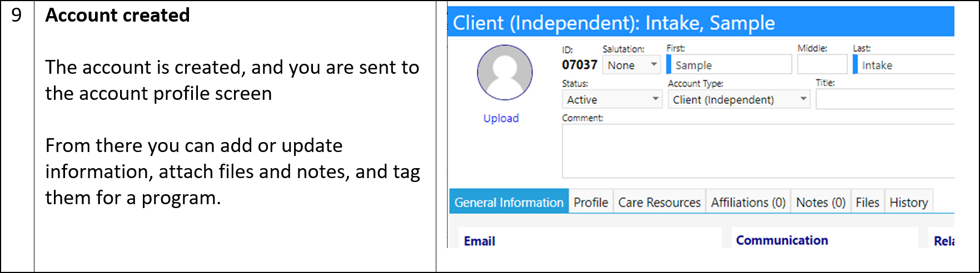Image resolution: width=980 pixels, height=273 pixels.
Task: Click the client ID number 07037
Action: pos(579,65)
